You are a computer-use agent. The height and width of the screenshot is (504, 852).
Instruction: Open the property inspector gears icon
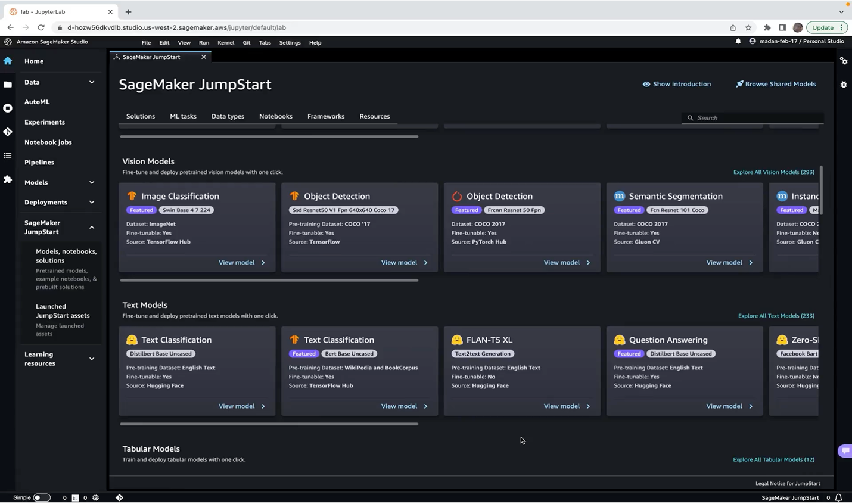click(844, 61)
